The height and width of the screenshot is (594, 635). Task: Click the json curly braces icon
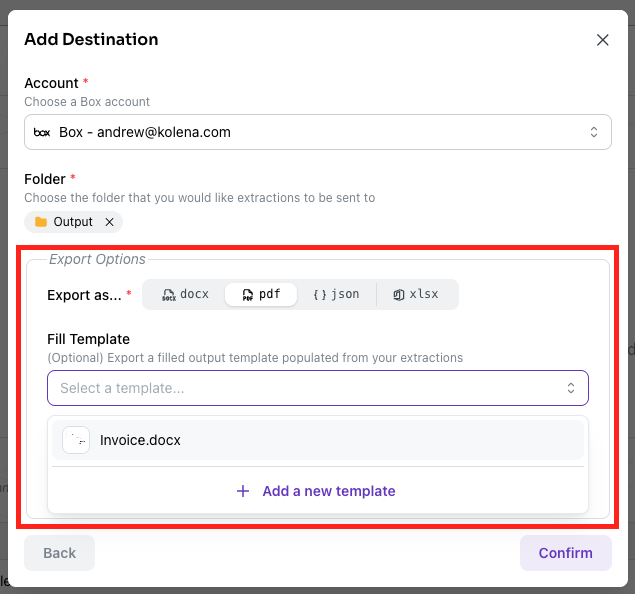pos(320,294)
